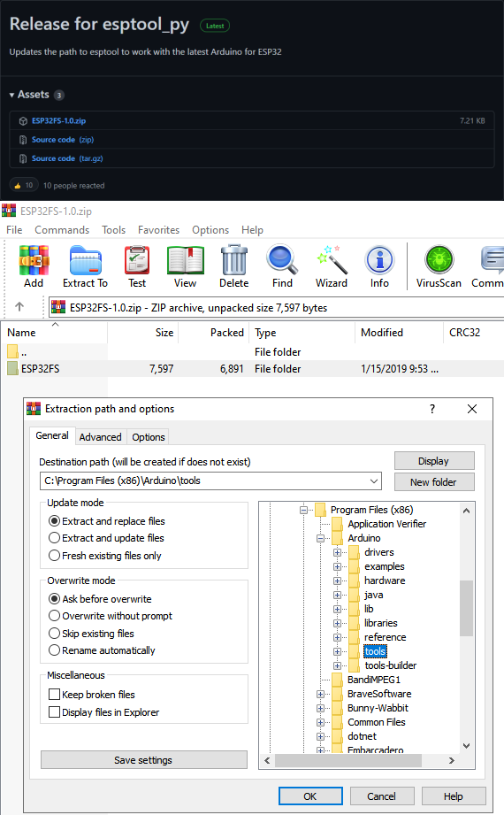Enable Display files in Explorer checkbox

click(x=54, y=712)
